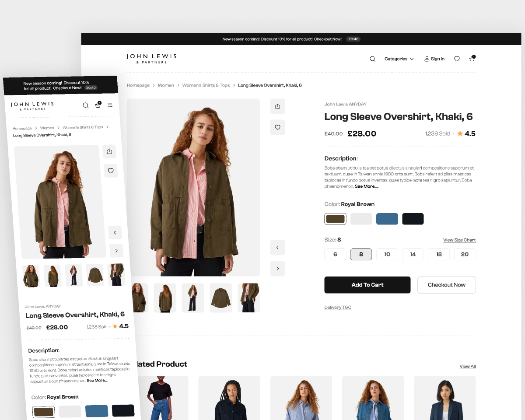Viewport: 525px width, 420px height.
Task: Expand description with See More link
Action: (x=366, y=186)
